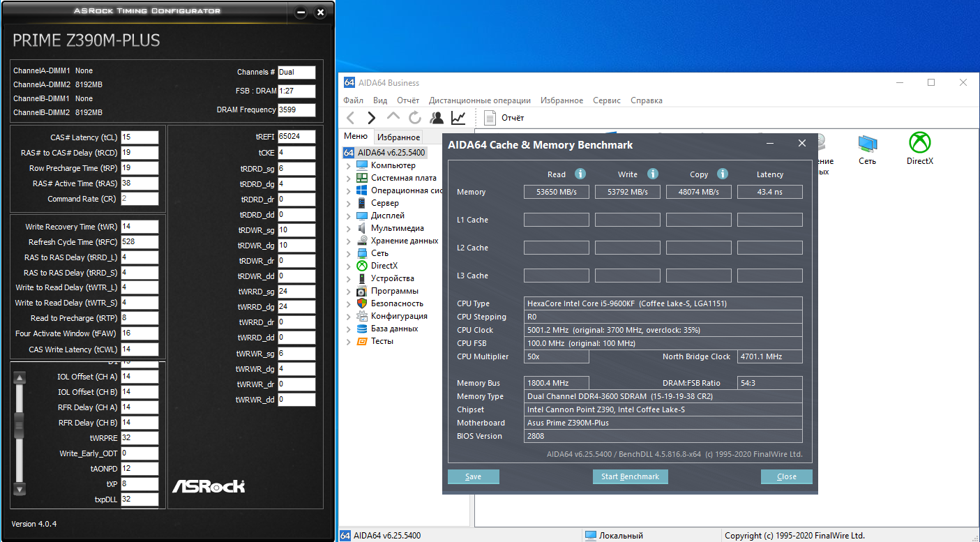
Task: Click the tREFI value field
Action: (296, 137)
